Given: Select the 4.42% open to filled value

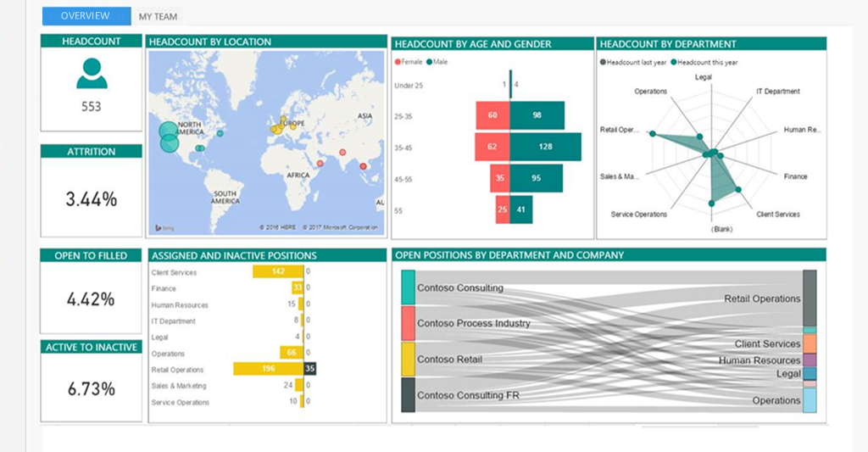Looking at the screenshot, I should (x=91, y=299).
